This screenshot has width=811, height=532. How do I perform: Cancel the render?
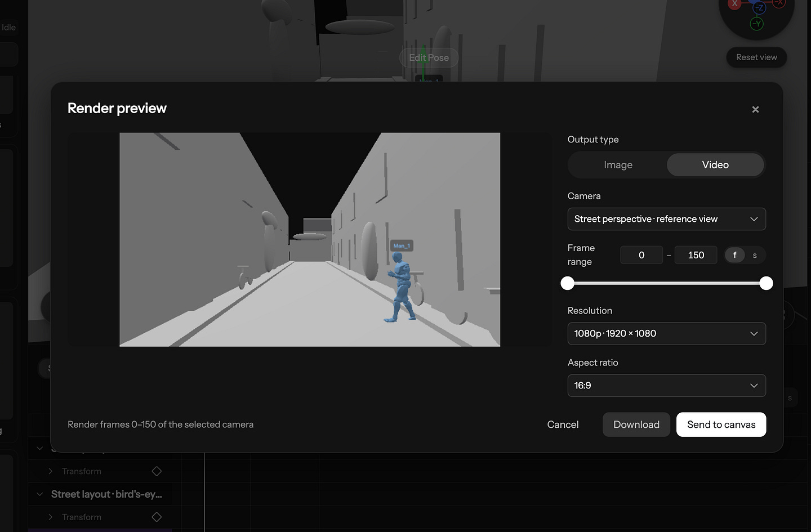point(563,424)
